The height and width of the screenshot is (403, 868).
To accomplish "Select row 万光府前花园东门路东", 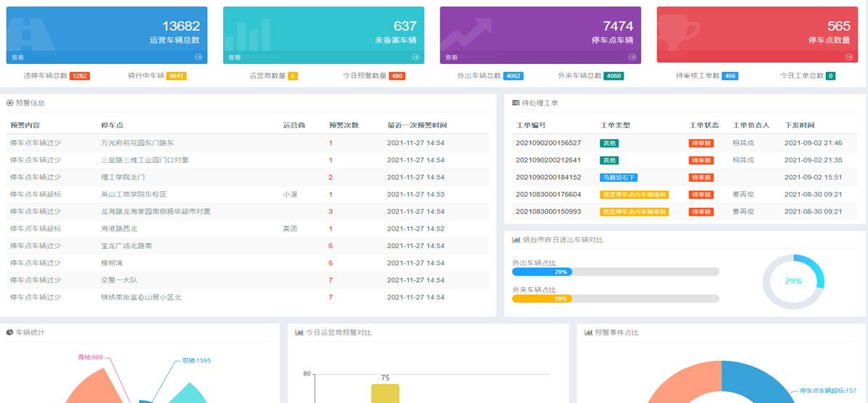I will click(x=247, y=143).
